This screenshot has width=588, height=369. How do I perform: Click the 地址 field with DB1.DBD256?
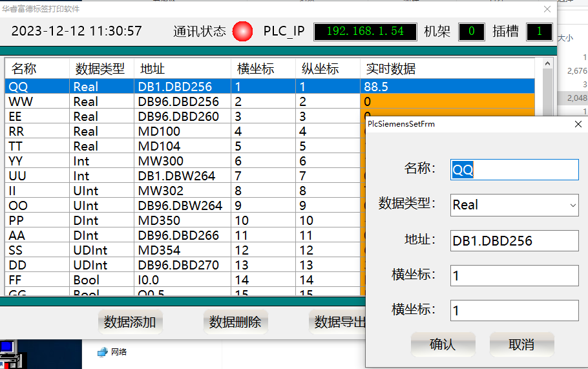pos(514,241)
